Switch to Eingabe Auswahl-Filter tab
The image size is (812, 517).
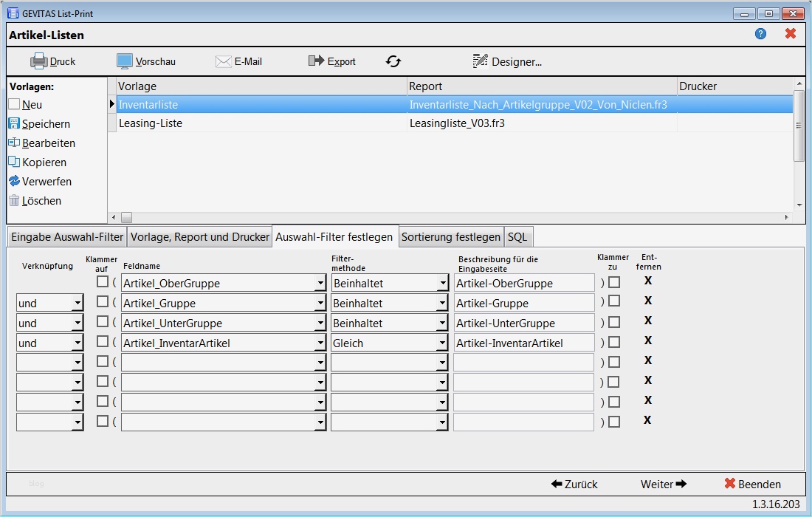[66, 237]
